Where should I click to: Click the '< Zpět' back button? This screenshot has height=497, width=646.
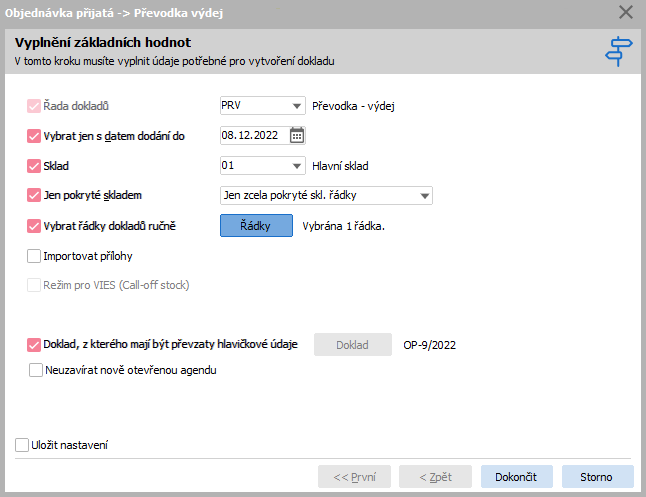[435, 476]
